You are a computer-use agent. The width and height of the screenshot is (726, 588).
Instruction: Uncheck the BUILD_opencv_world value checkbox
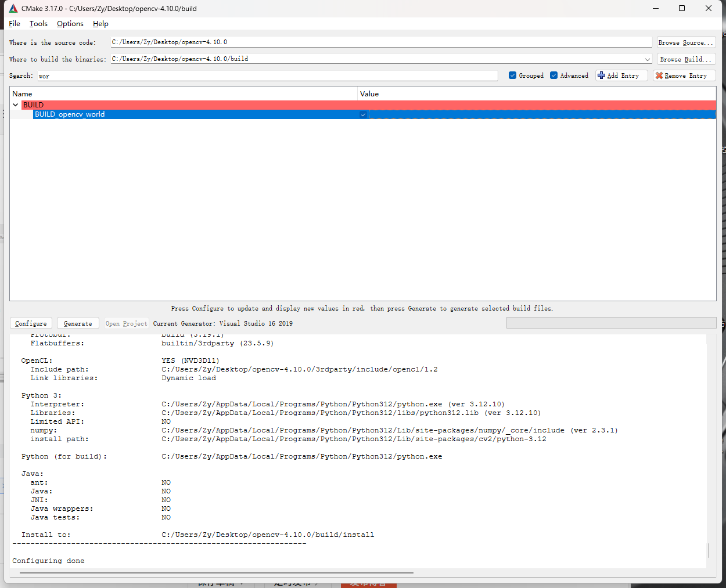tap(363, 114)
